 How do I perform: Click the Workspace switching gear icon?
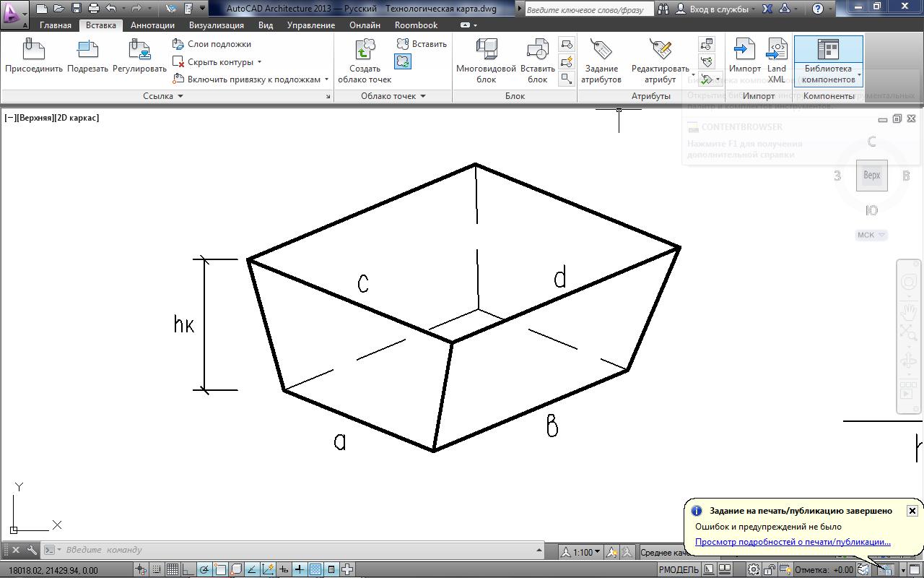(x=754, y=570)
